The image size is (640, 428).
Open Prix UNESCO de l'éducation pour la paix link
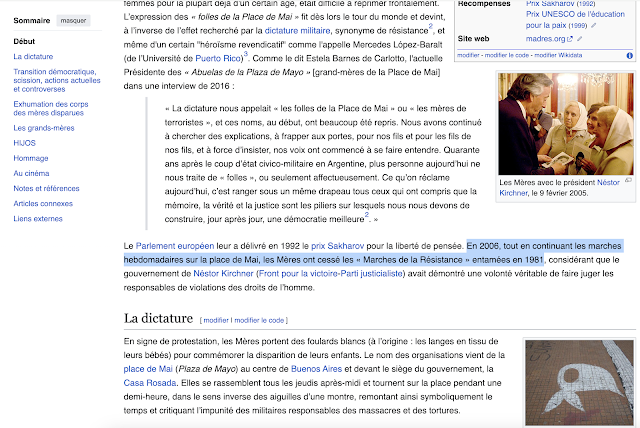click(x=575, y=20)
